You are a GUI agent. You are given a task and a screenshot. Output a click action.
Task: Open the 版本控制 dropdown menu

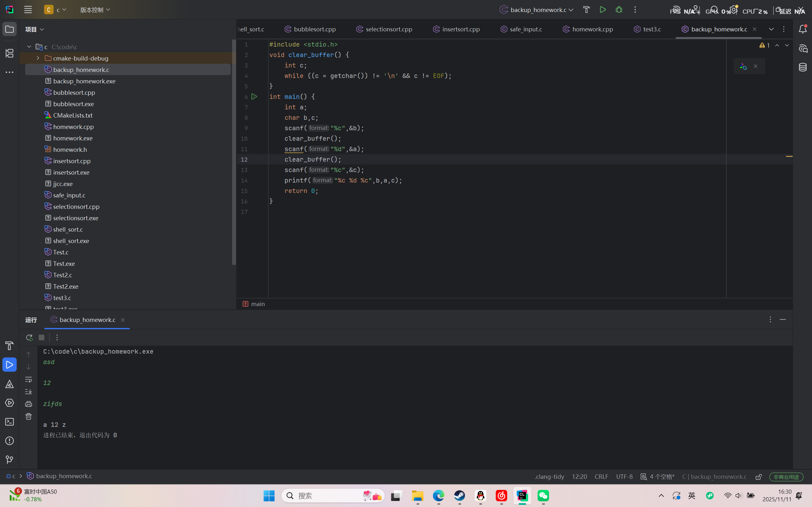[x=95, y=10]
